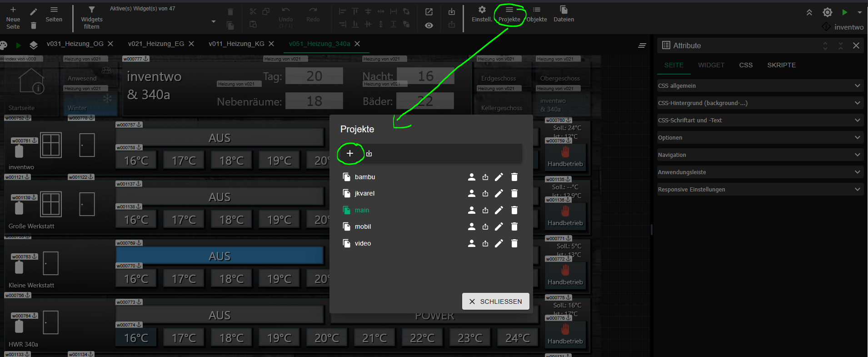Rename the main project with the pencil
Screen dimensions: 868x357
point(499,210)
